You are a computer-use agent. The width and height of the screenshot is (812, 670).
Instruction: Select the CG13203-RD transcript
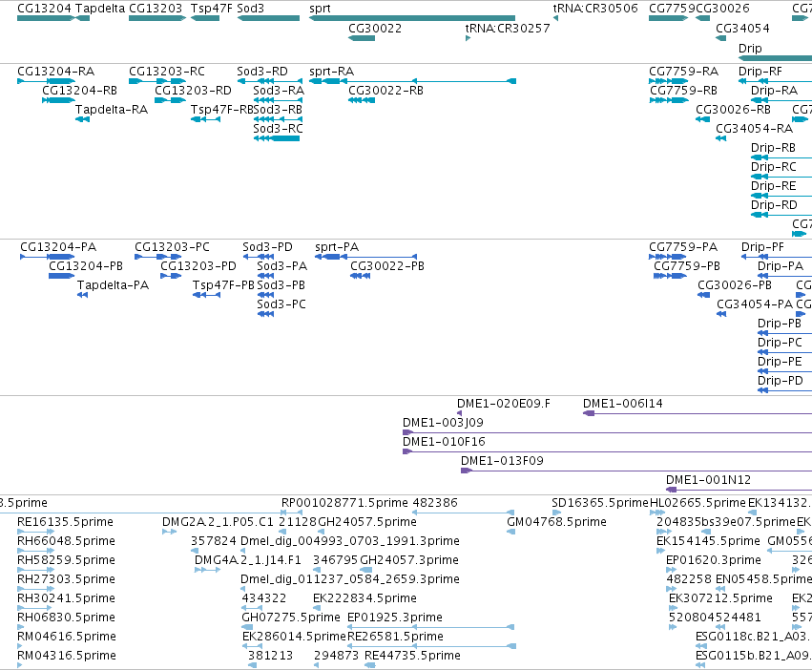(x=171, y=100)
